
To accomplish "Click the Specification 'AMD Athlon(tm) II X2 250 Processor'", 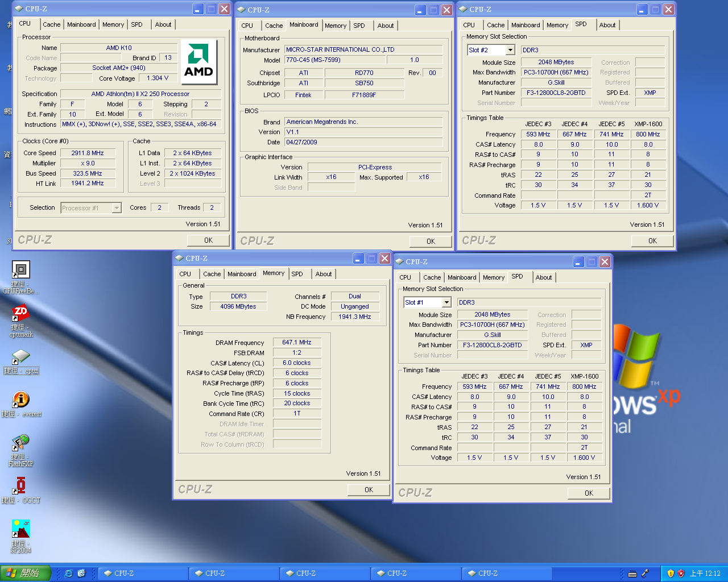I will pos(140,94).
